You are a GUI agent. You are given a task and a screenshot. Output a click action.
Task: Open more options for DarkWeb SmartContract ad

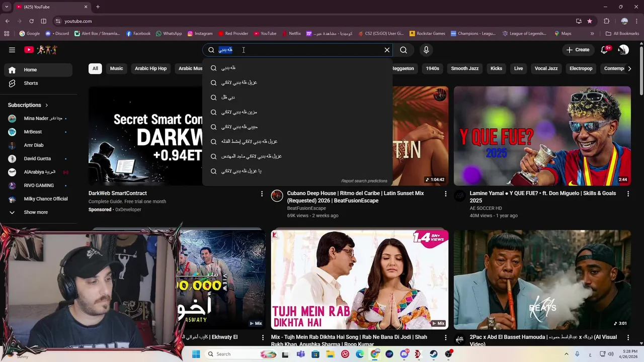(x=262, y=194)
